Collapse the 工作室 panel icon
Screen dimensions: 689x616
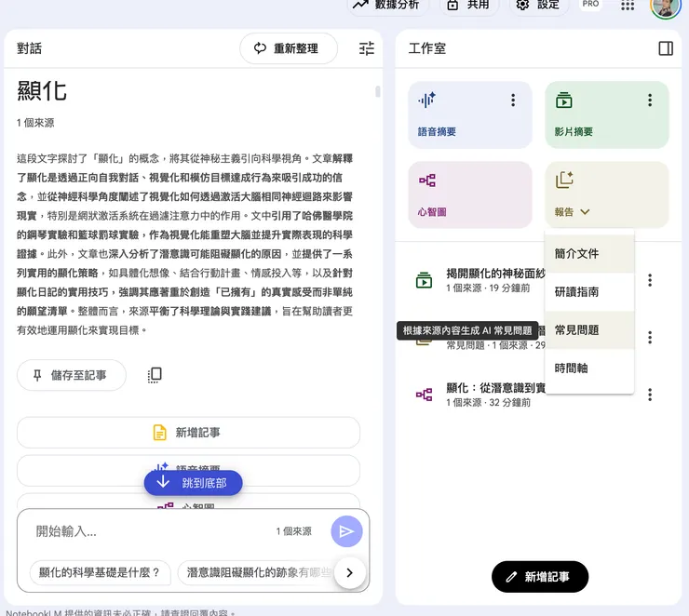pos(666,48)
